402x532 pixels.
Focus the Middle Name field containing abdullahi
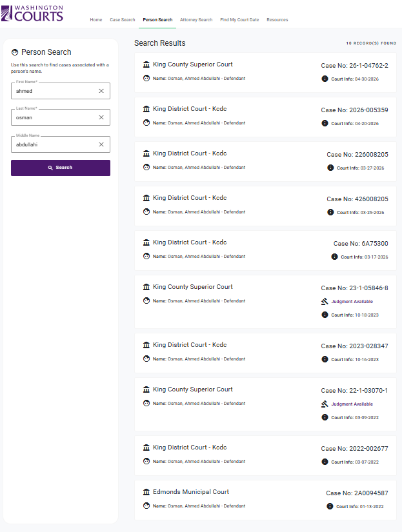click(61, 144)
